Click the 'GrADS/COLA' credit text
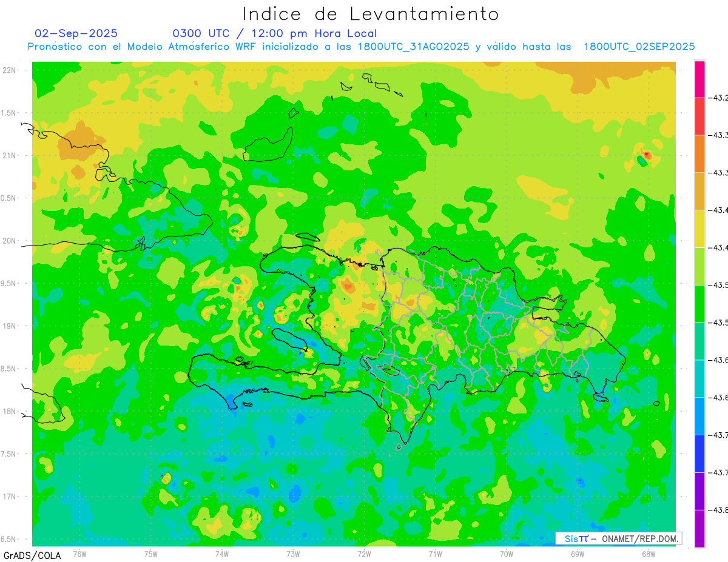The width and height of the screenshot is (728, 562). (32, 555)
